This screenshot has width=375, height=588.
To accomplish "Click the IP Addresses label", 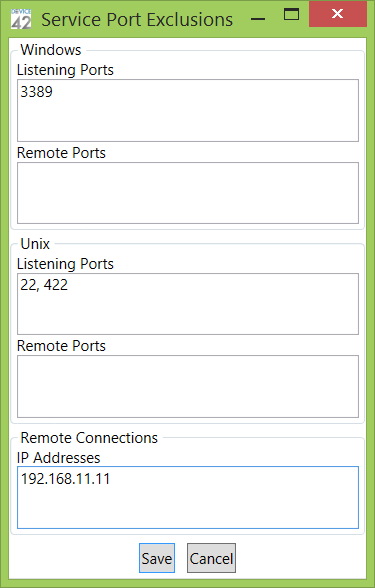I will (x=58, y=458).
